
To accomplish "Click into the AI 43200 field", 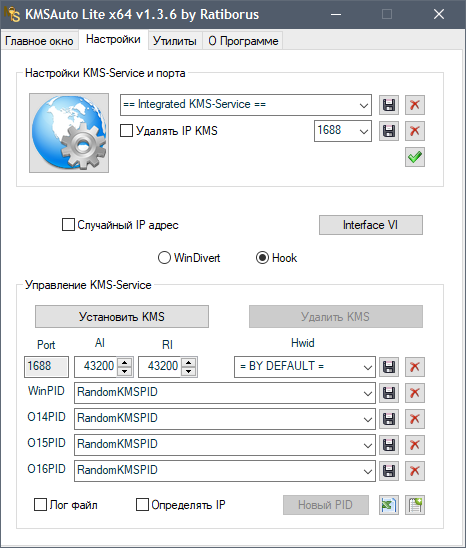I will pos(96,367).
